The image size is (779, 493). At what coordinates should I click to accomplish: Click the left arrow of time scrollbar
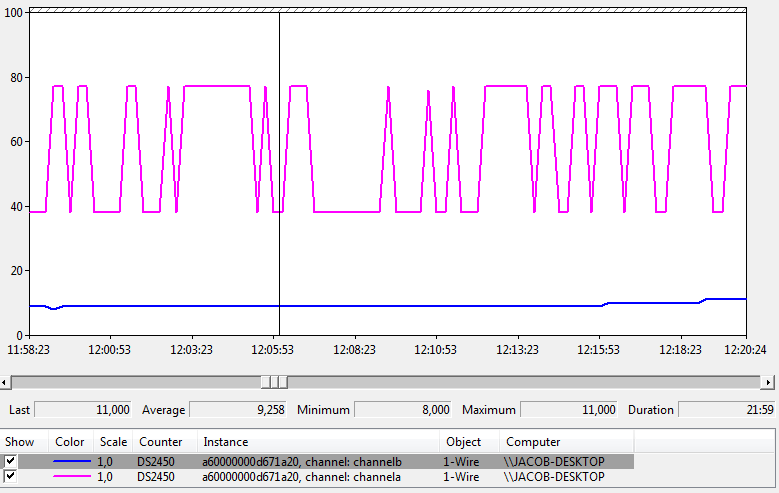tap(6, 382)
